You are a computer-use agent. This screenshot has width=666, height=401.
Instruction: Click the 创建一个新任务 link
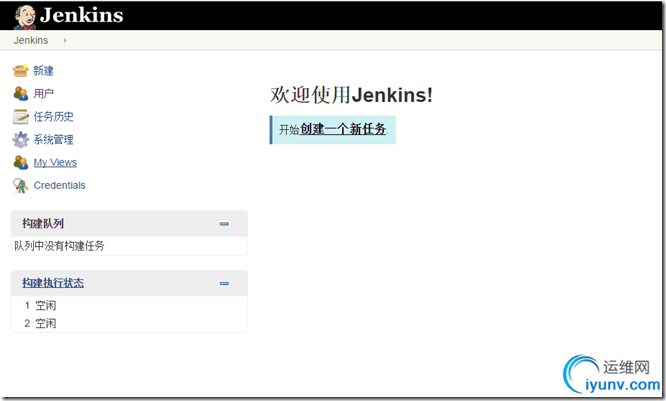(343, 129)
